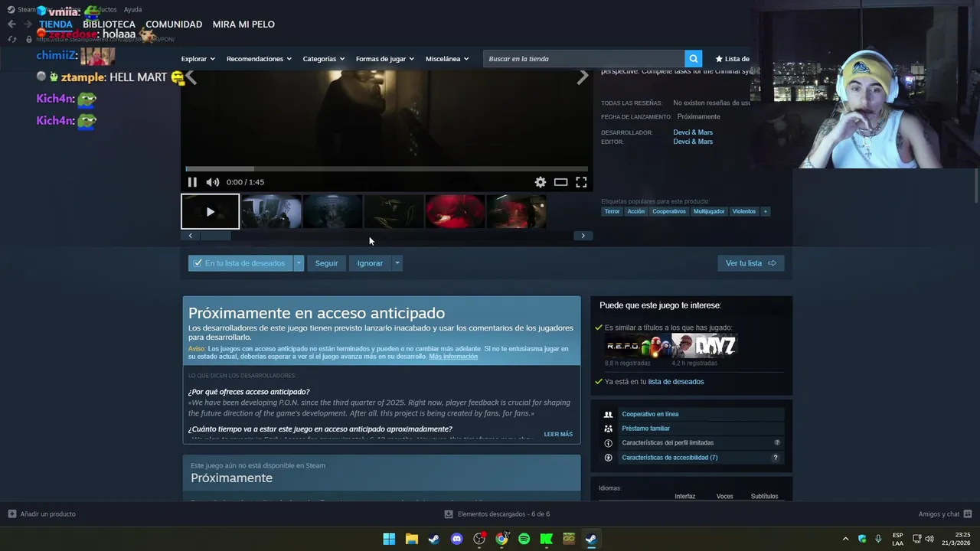Click the Terror tag
The height and width of the screenshot is (551, 980).
[x=612, y=211]
